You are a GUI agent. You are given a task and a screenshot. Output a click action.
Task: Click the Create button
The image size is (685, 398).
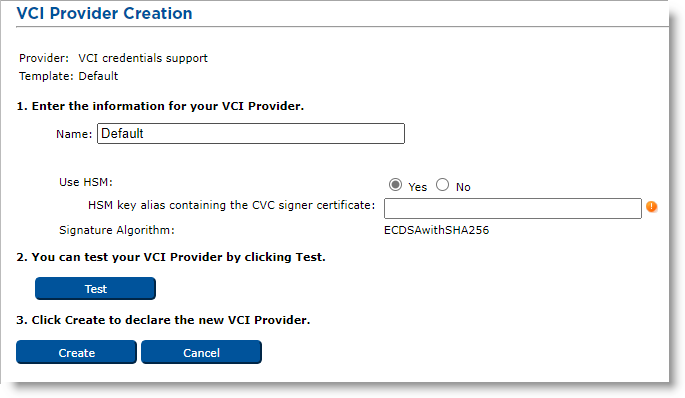point(76,352)
